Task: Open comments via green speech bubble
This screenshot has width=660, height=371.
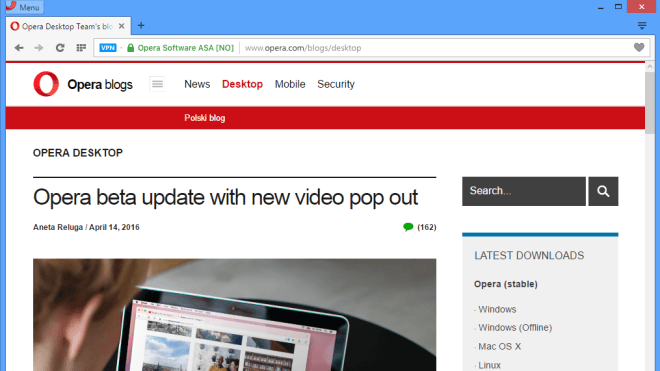Action: (x=408, y=227)
